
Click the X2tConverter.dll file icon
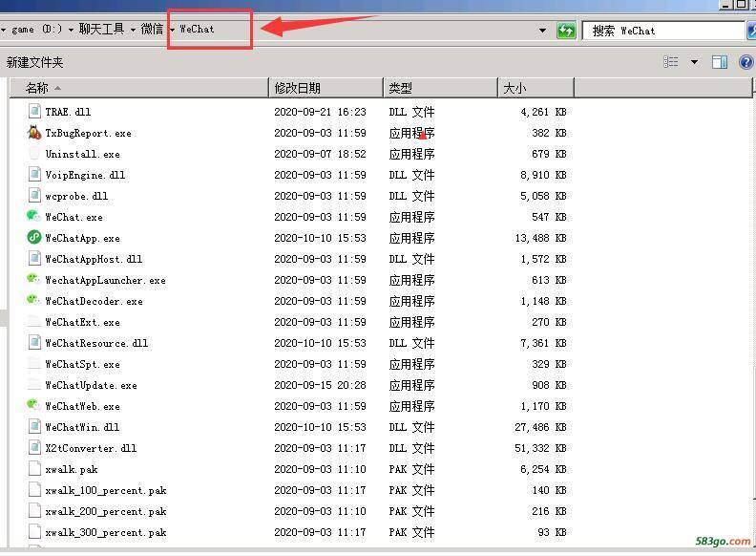[34, 448]
